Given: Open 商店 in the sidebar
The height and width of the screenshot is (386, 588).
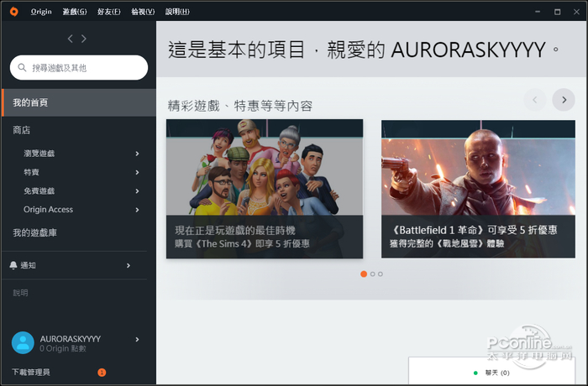Looking at the screenshot, I should tap(21, 130).
